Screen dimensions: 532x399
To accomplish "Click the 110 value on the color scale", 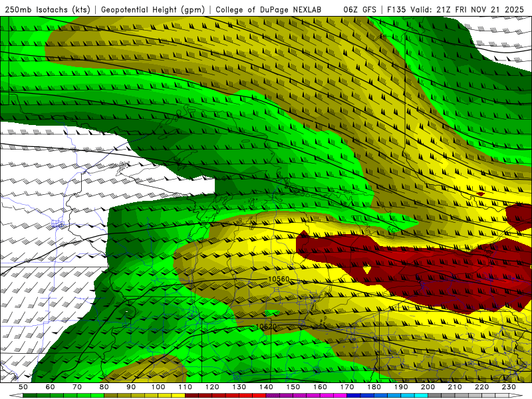I will coord(186,387).
